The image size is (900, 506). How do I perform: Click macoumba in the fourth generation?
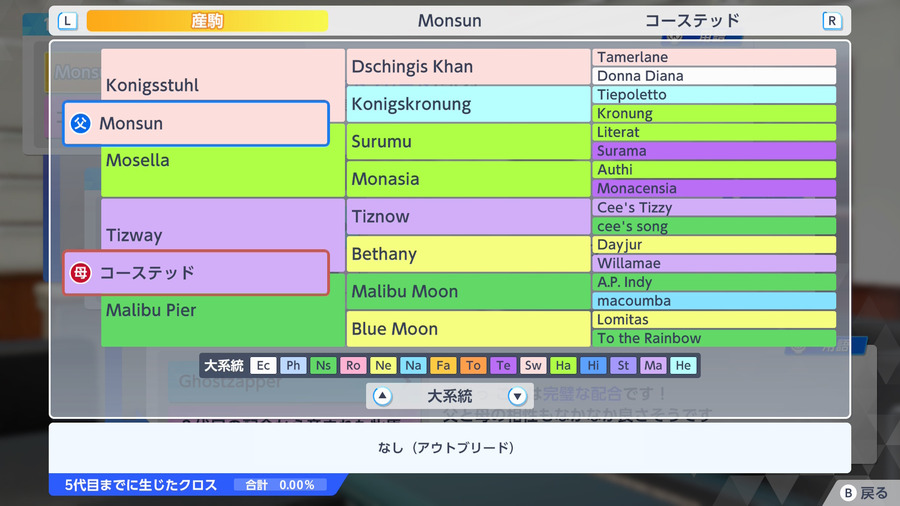(714, 301)
